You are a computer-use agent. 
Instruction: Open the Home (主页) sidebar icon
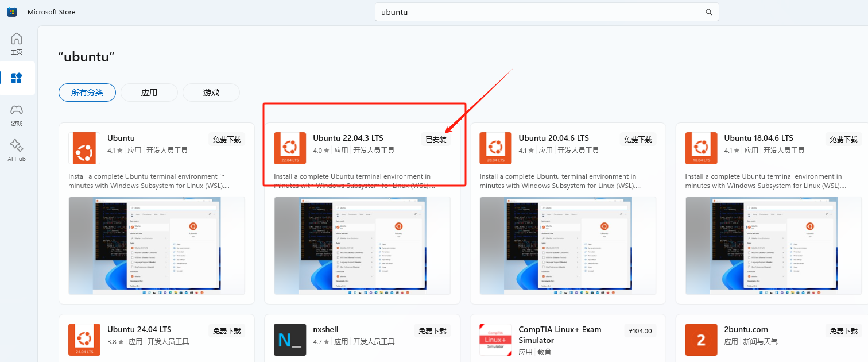(x=17, y=44)
